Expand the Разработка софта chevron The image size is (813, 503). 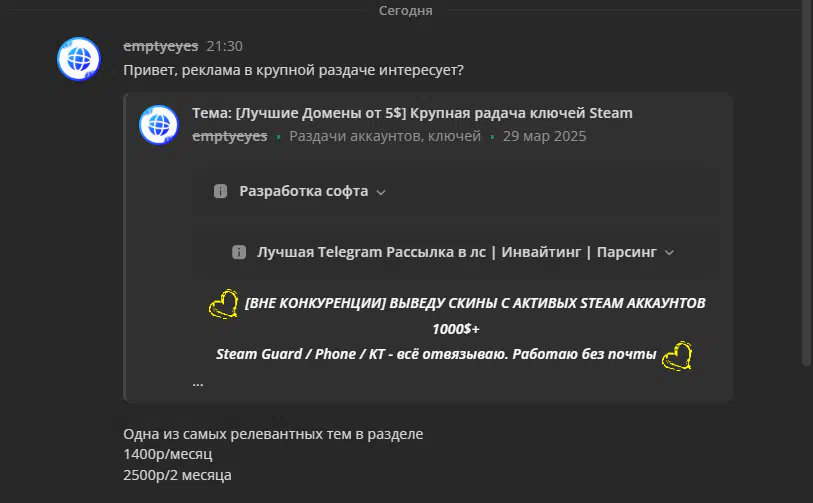pos(381,192)
